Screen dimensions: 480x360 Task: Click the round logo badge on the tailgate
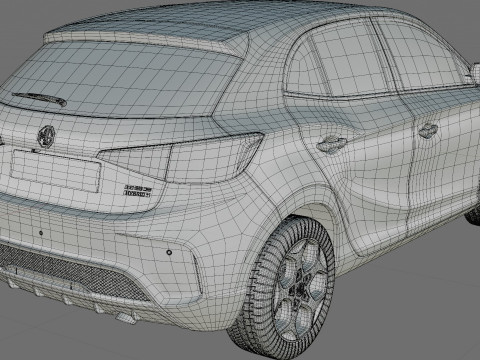pyautogui.click(x=46, y=136)
